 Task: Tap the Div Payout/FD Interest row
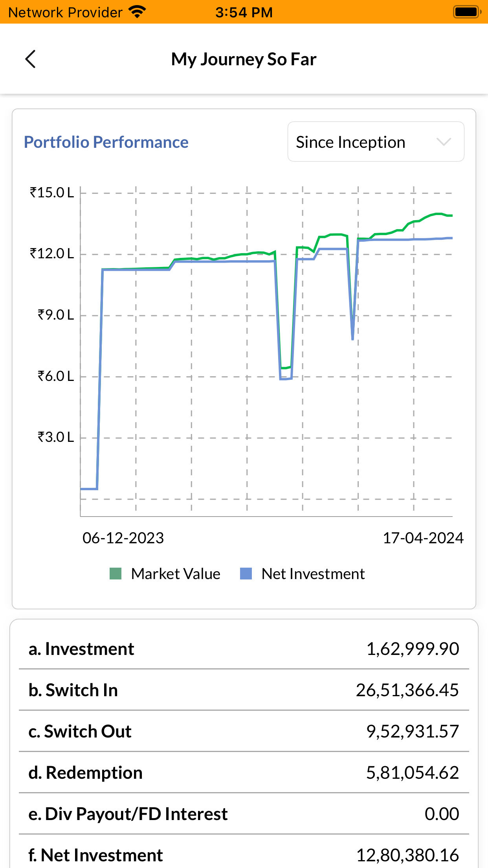point(244,814)
